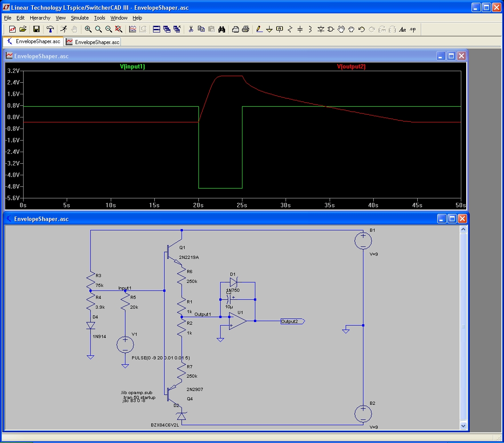Select the Resistor component tool
504x443 pixels.
pyautogui.click(x=290, y=29)
